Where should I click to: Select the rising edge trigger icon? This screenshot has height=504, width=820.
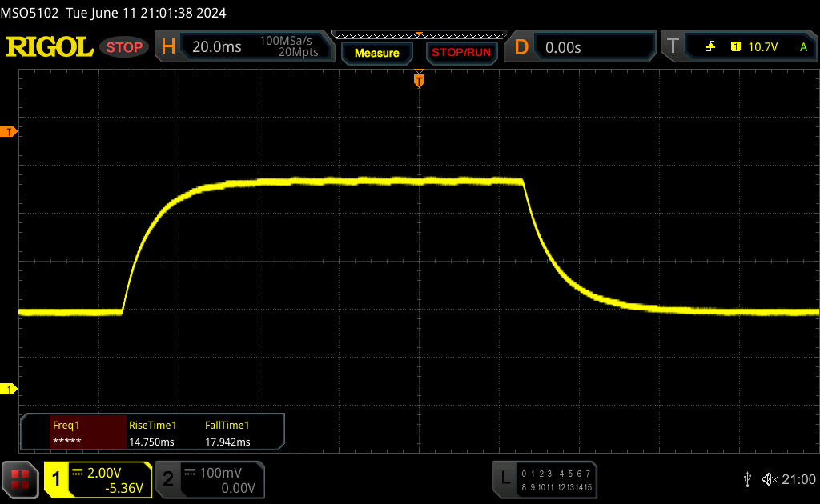(710, 47)
